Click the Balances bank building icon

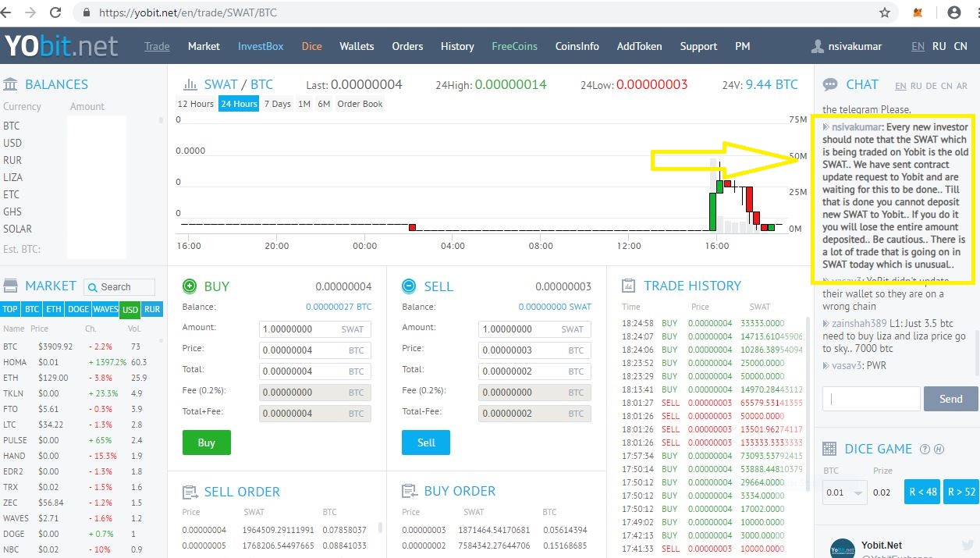click(11, 84)
